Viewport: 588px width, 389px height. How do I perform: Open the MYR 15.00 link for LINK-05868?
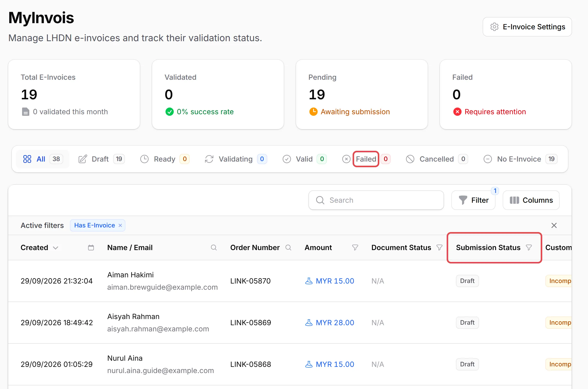(335, 364)
